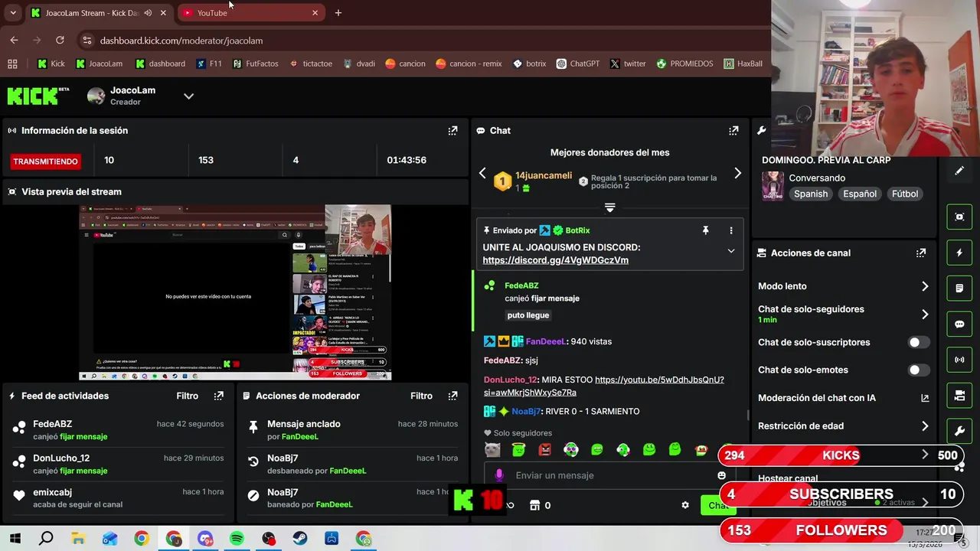Click the purple microphone icon in chat input

(x=499, y=475)
